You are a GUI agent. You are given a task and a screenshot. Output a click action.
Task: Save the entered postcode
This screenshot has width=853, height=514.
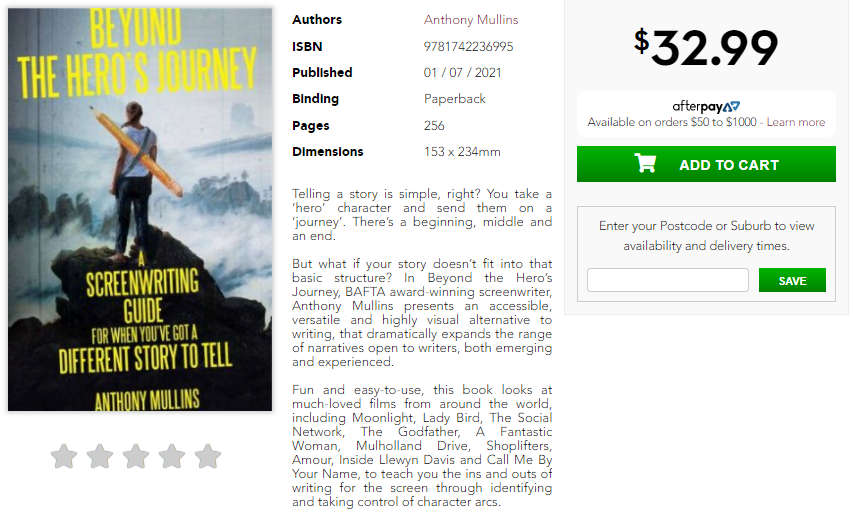click(792, 280)
